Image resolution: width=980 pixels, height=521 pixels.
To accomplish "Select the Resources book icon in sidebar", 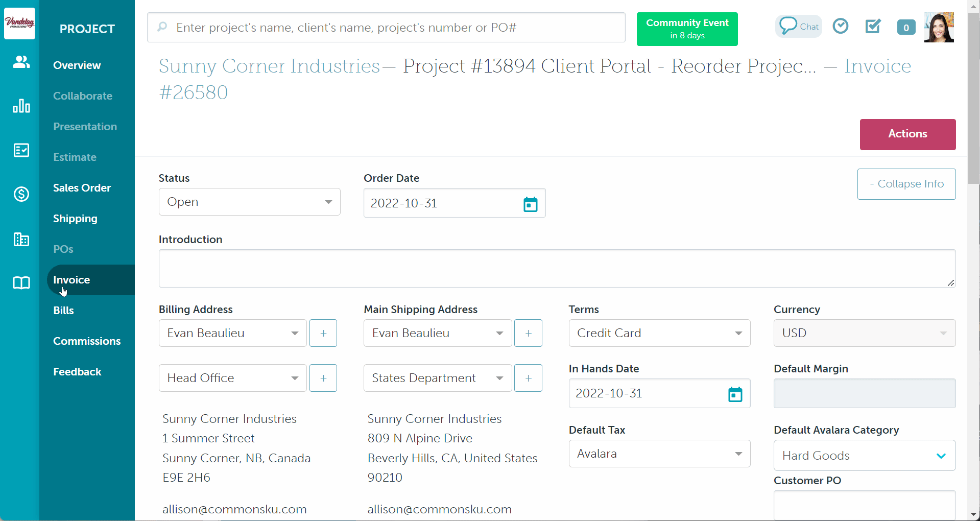I will pos(20,283).
